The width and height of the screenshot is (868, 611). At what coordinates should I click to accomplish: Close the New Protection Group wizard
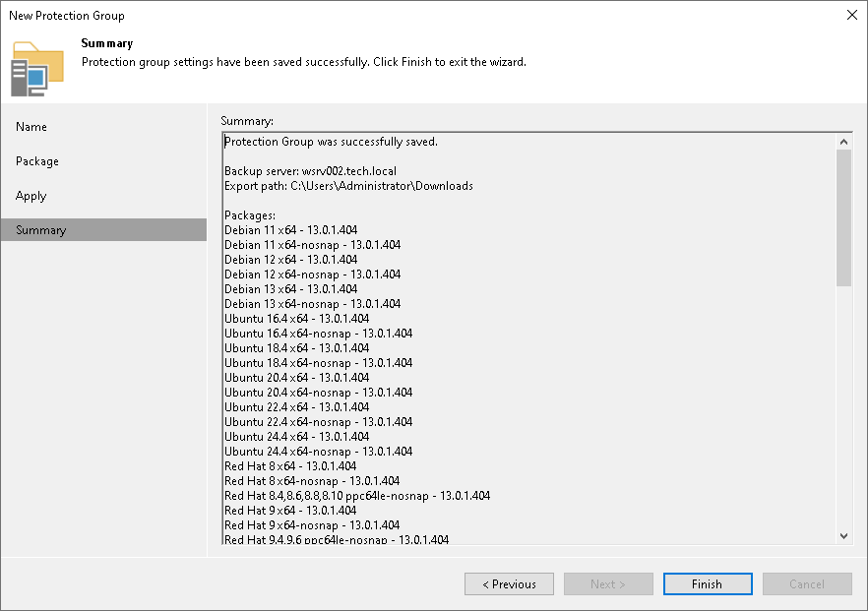(x=852, y=15)
